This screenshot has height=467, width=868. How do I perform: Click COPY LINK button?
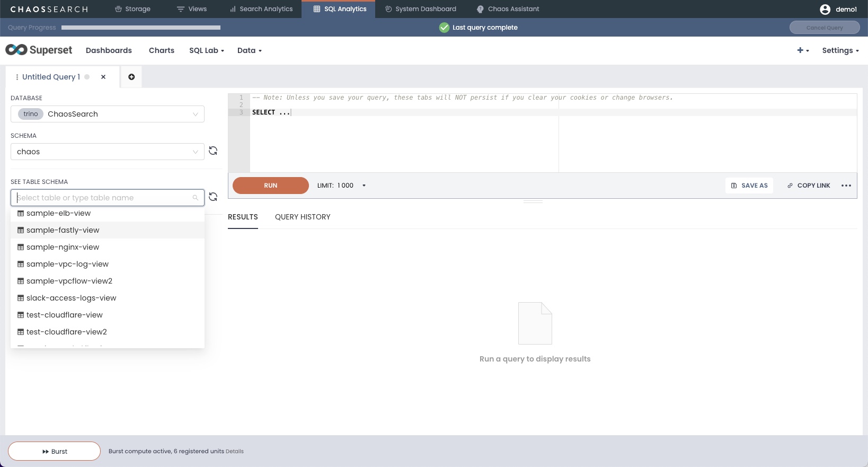tap(809, 186)
